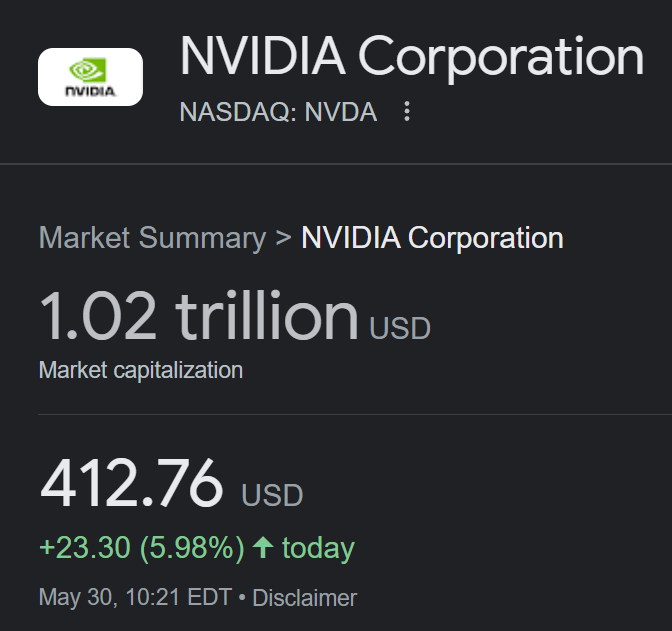Click the NVIDIA logo thumbnail
Screen dimensions: 672x631
90,77
